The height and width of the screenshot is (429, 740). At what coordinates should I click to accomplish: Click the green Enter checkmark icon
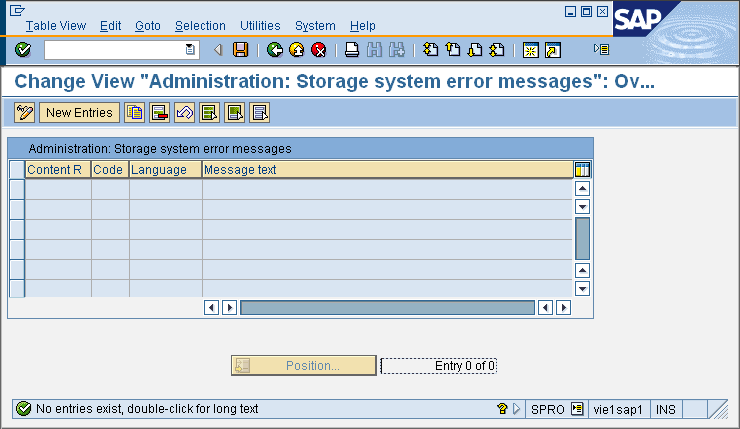[x=23, y=50]
